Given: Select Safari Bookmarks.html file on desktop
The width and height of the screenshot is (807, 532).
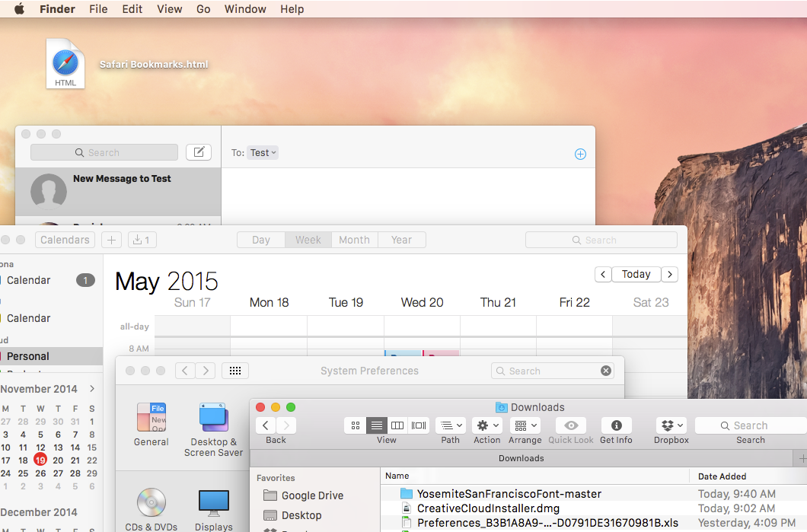Looking at the screenshot, I should coord(65,64).
